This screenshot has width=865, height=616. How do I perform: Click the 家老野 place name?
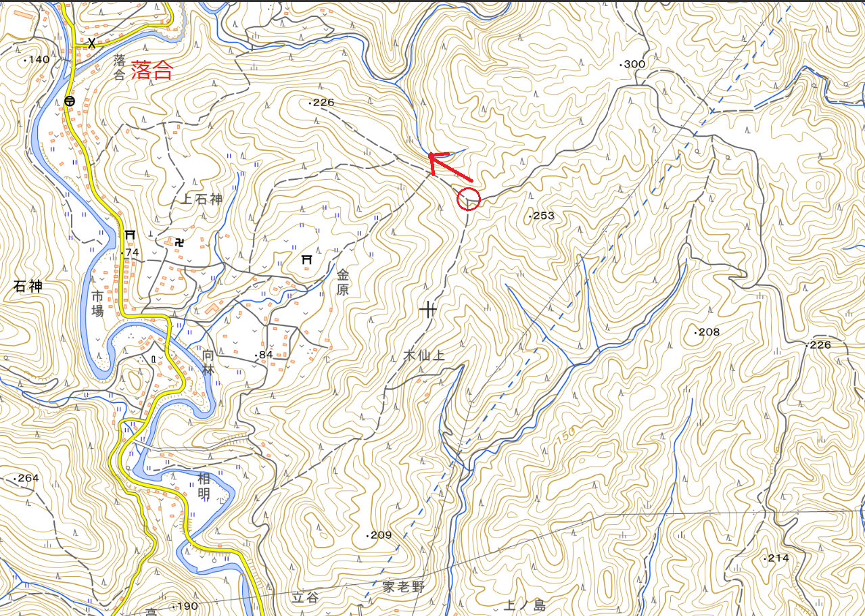click(404, 586)
